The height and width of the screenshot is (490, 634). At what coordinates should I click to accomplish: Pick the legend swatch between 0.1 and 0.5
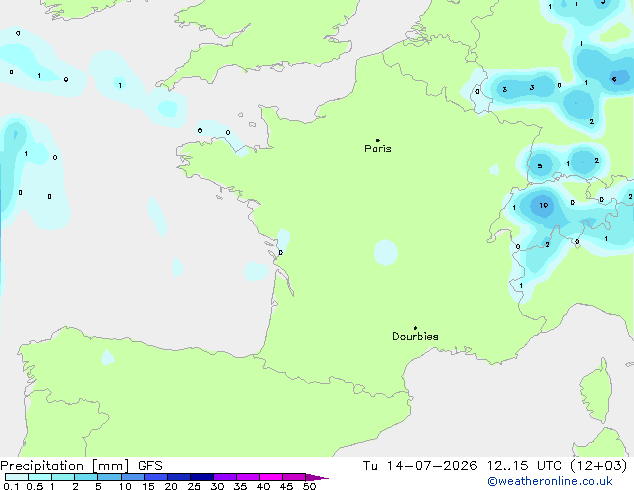[17, 477]
